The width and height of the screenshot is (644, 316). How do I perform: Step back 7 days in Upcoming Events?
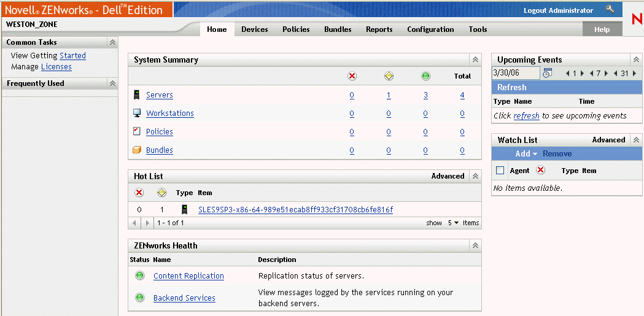click(591, 74)
